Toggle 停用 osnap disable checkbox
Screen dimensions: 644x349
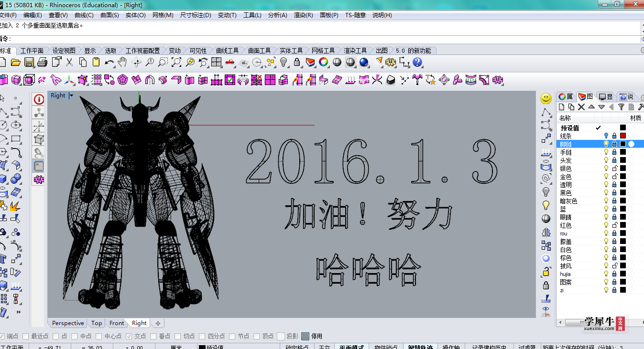click(305, 336)
